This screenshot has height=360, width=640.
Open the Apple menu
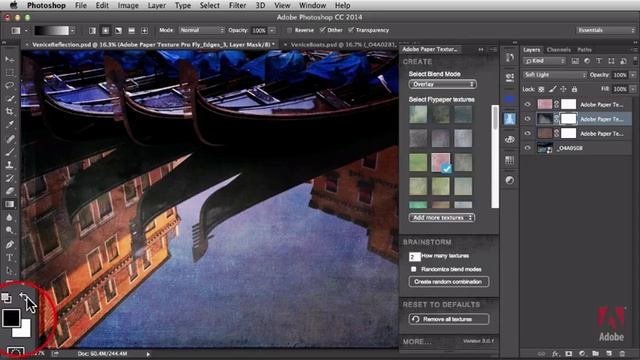pos(13,5)
